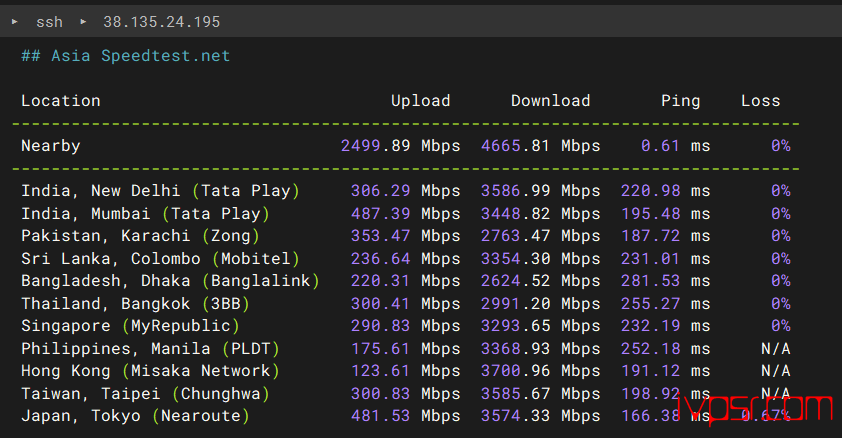Click Nearby upload value 2499.89 Mbps
842x438 pixels.
click(401, 146)
